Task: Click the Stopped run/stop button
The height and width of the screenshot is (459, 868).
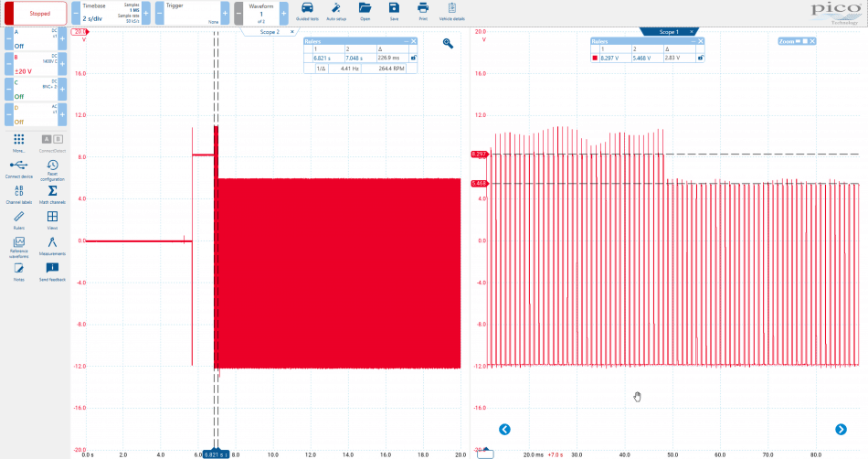Action: pos(36,14)
